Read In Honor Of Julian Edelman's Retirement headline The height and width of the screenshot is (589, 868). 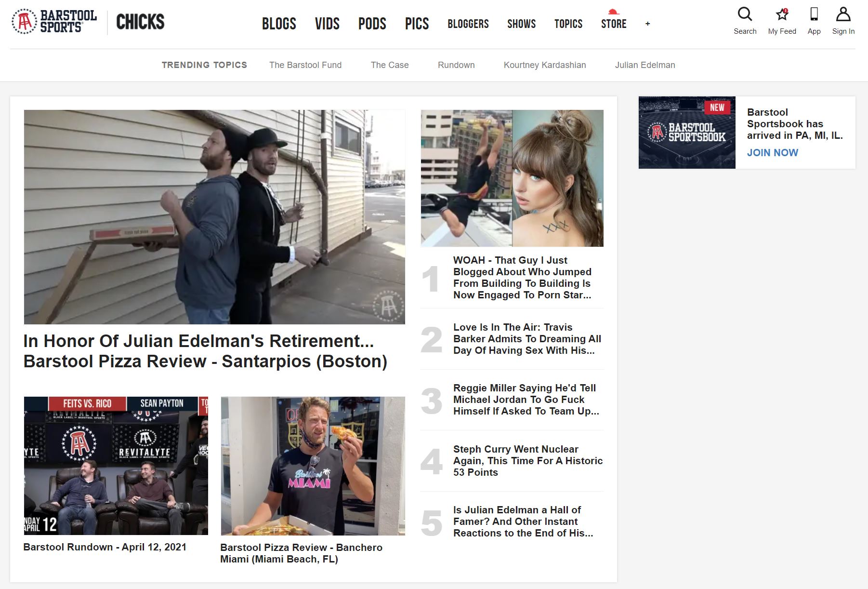coord(206,351)
